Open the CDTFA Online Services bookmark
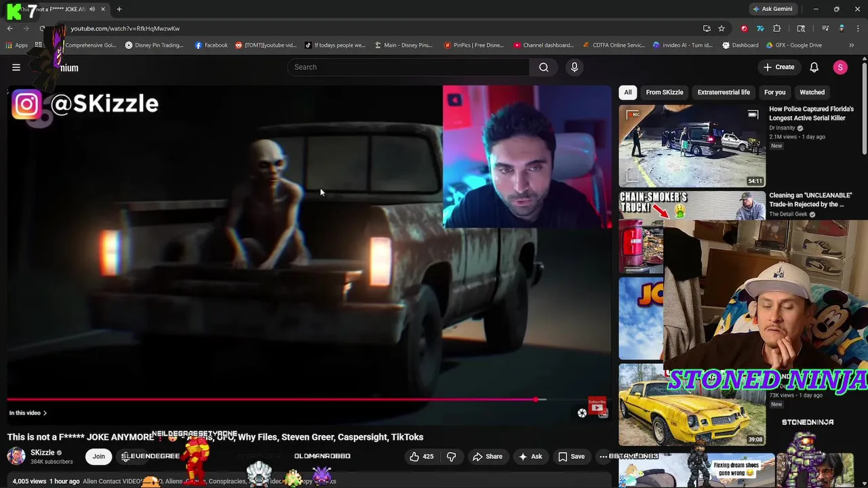This screenshot has width=868, height=488. 614,45
